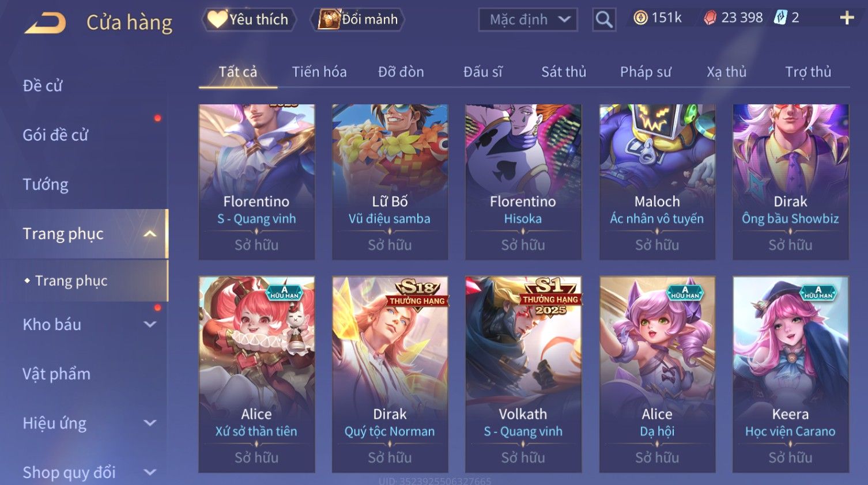
Task: Open the Mặc định sort dropdown
Action: tap(528, 20)
